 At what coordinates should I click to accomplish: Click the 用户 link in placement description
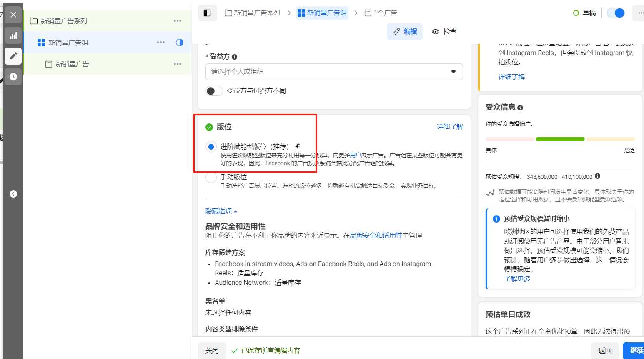(x=356, y=155)
